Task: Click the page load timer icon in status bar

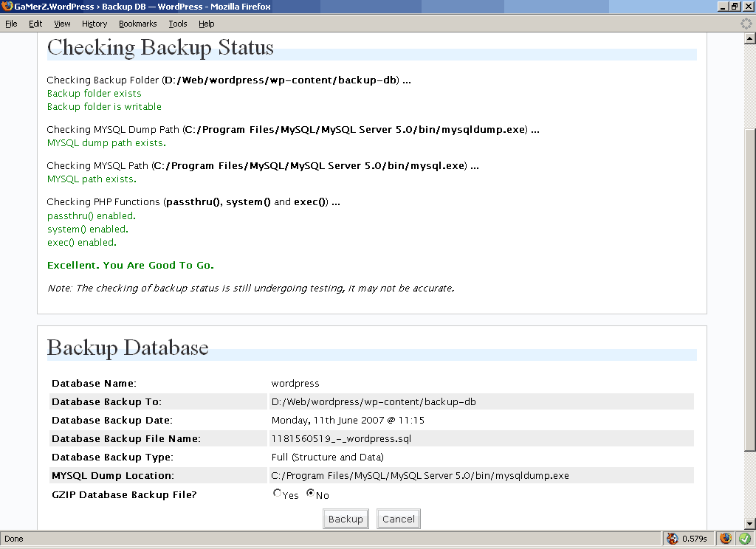Action: (672, 539)
